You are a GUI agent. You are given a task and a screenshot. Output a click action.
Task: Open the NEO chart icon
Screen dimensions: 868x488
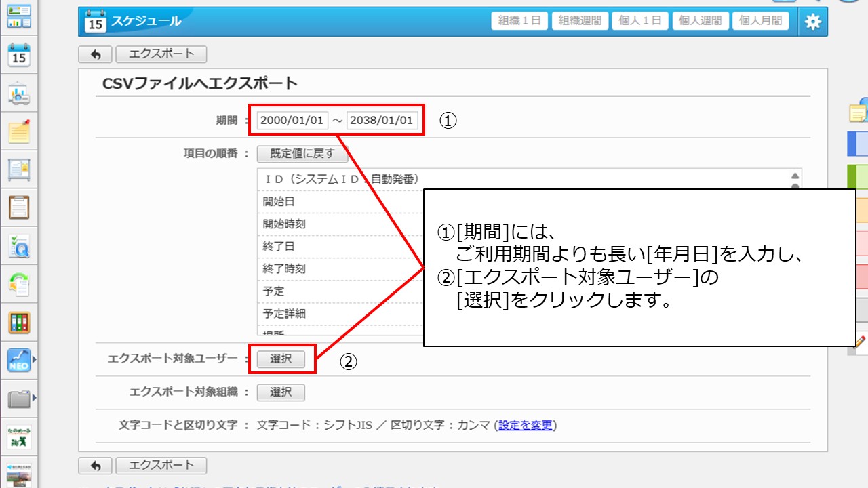pyautogui.click(x=19, y=360)
